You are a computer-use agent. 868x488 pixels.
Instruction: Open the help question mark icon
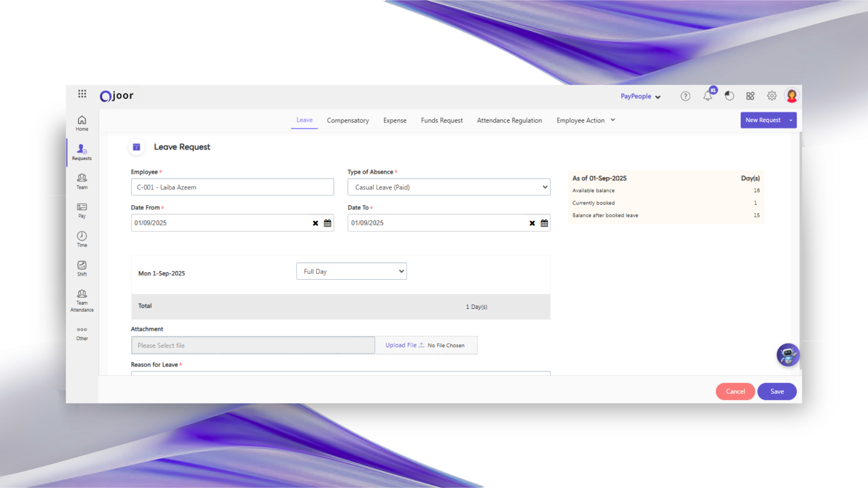pyautogui.click(x=685, y=96)
